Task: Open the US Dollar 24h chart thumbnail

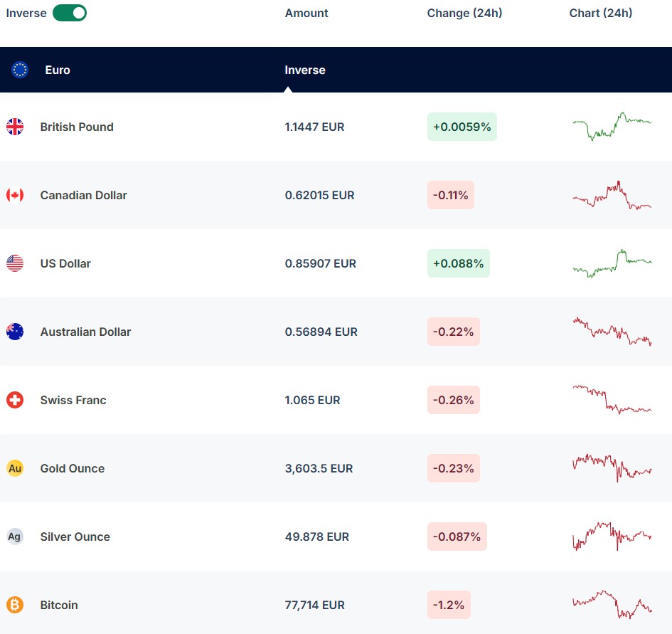Action: click(612, 263)
